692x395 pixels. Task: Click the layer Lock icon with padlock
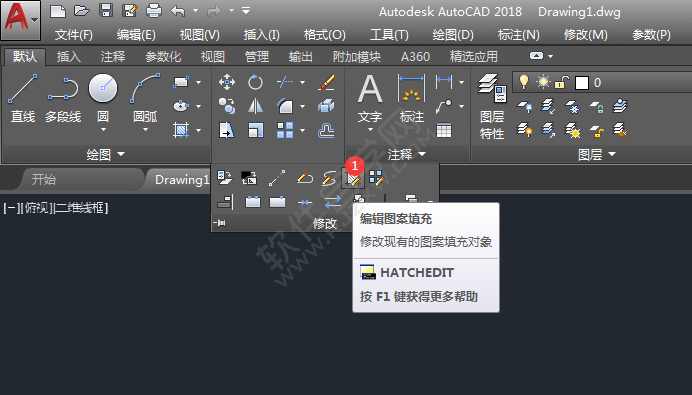tap(596, 106)
